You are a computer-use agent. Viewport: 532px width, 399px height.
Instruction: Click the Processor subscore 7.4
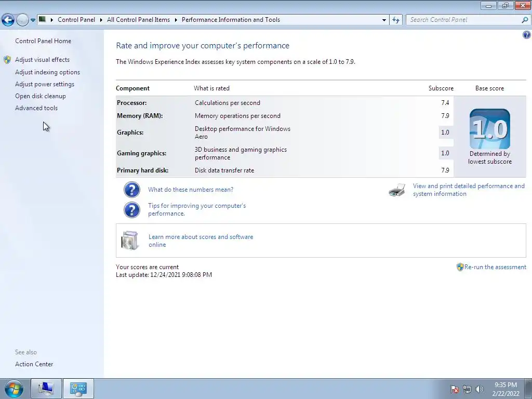pyautogui.click(x=445, y=103)
